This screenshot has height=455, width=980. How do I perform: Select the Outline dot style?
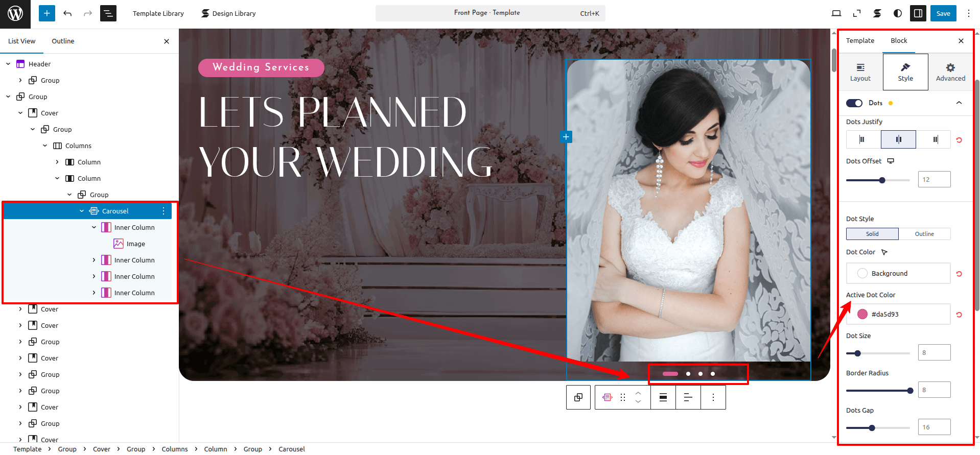point(924,234)
